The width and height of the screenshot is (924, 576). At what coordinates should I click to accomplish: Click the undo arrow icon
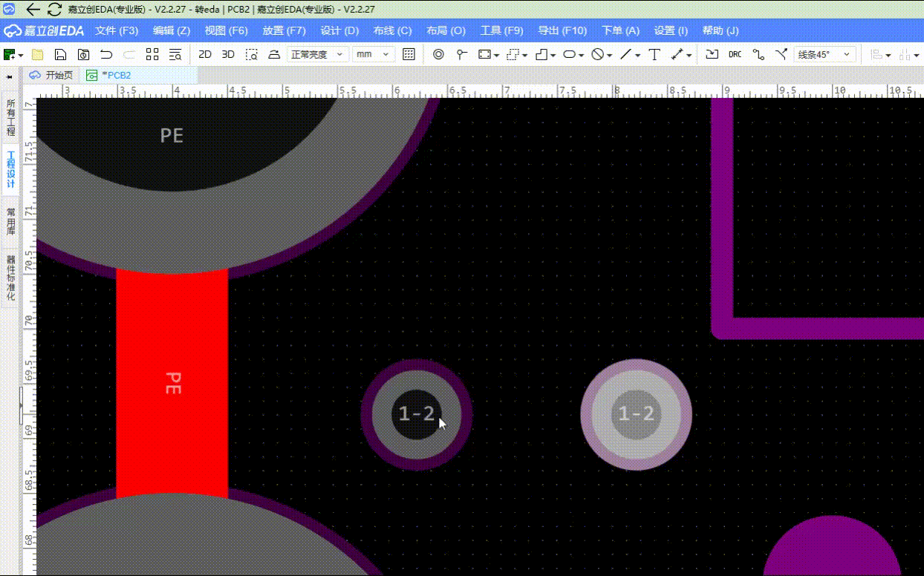tap(106, 54)
